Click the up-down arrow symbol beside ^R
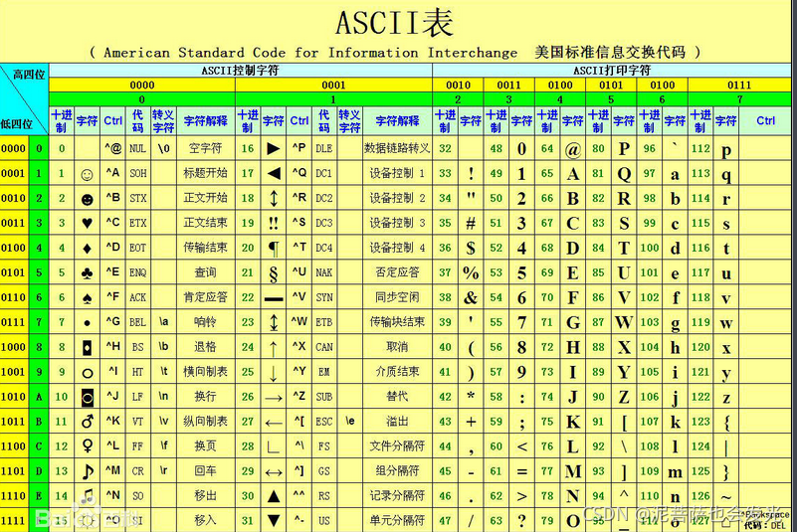 coord(274,198)
